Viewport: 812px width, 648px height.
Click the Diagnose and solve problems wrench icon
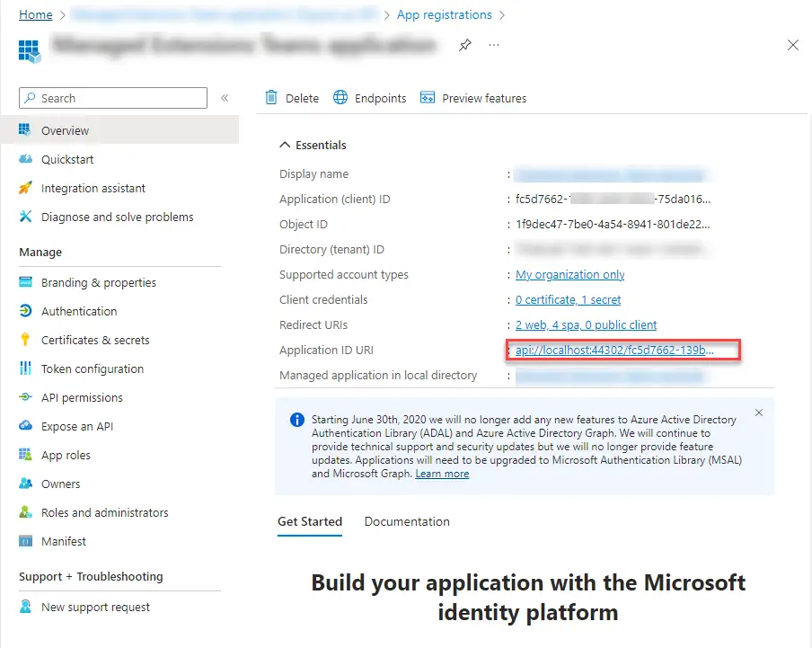coord(25,217)
